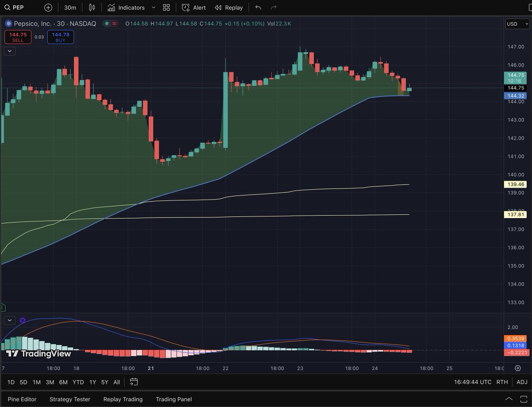Screen dimensions: 532x407
Task: Add symbol to compare with plus icon
Action: 48,8
